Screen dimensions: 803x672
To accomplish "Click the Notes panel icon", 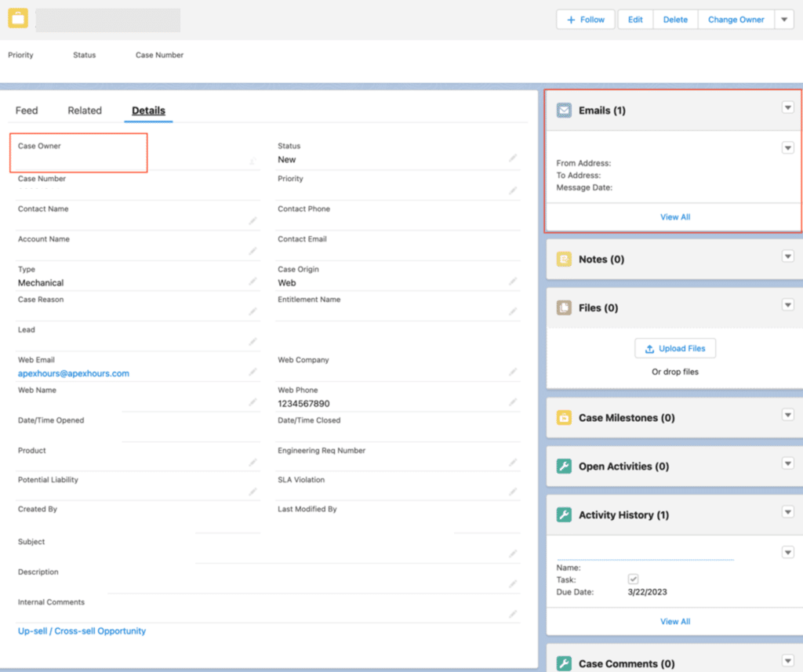I will [x=564, y=260].
